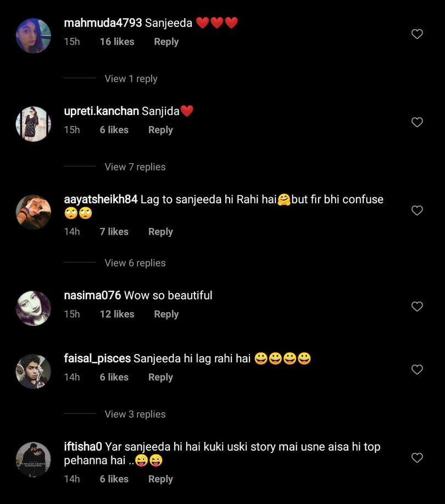Screen dimensions: 445x504
Task: Reply to nasima076's comment
Action: [166, 314]
